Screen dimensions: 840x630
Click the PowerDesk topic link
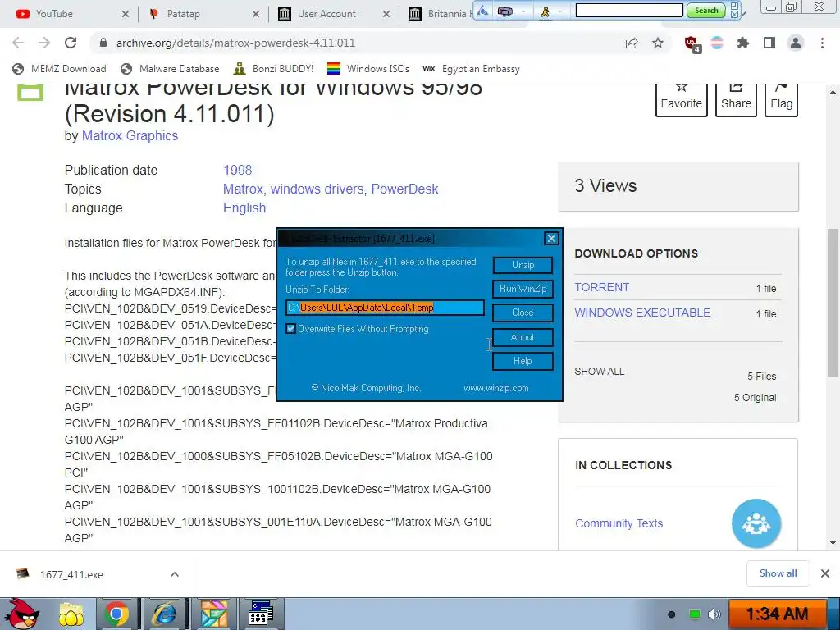pyautogui.click(x=404, y=189)
